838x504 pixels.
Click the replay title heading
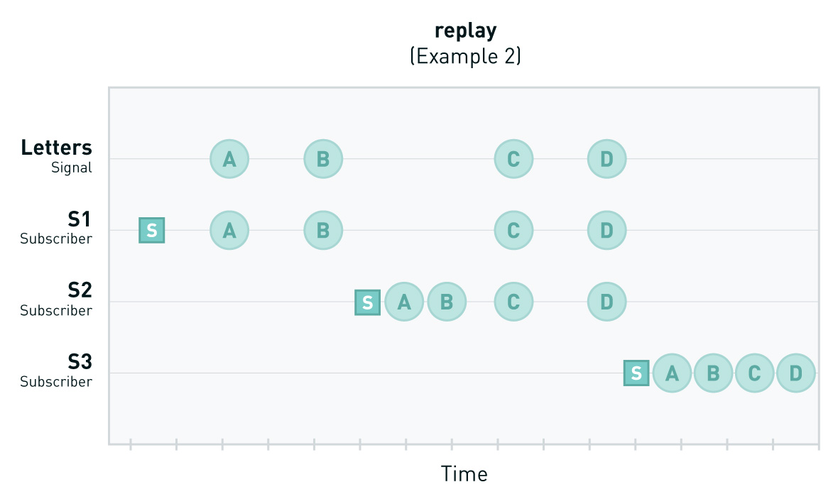[465, 31]
